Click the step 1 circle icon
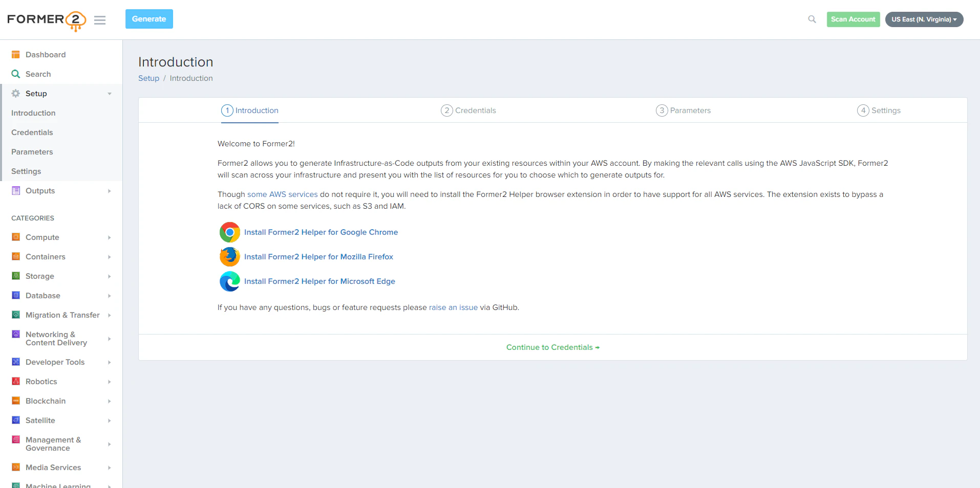Image resolution: width=980 pixels, height=488 pixels. pos(227,110)
